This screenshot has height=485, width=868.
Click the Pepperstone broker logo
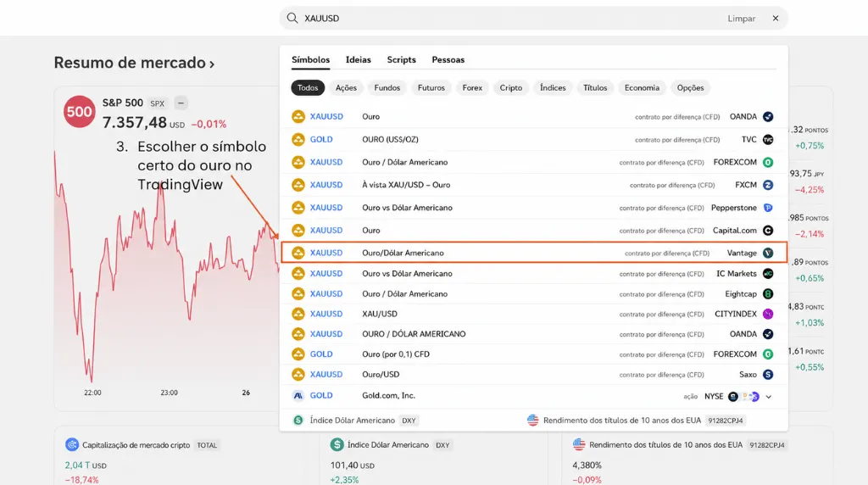[x=768, y=208]
